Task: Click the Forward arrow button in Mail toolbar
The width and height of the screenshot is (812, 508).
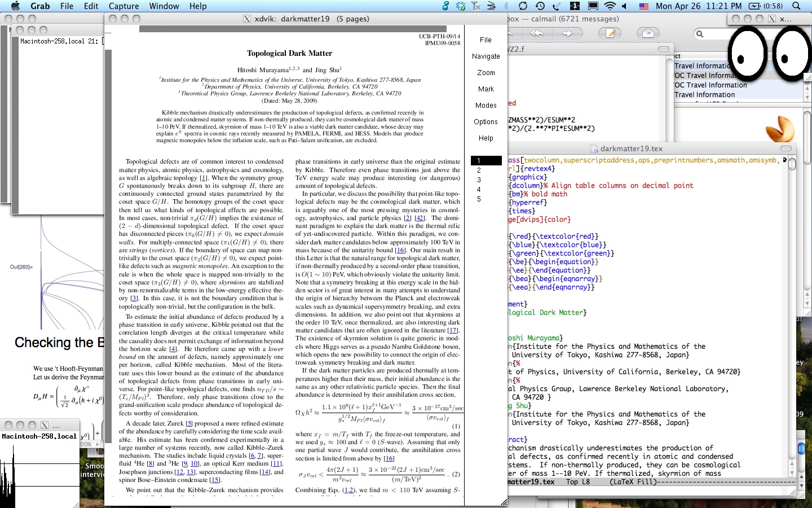Action: tap(567, 33)
